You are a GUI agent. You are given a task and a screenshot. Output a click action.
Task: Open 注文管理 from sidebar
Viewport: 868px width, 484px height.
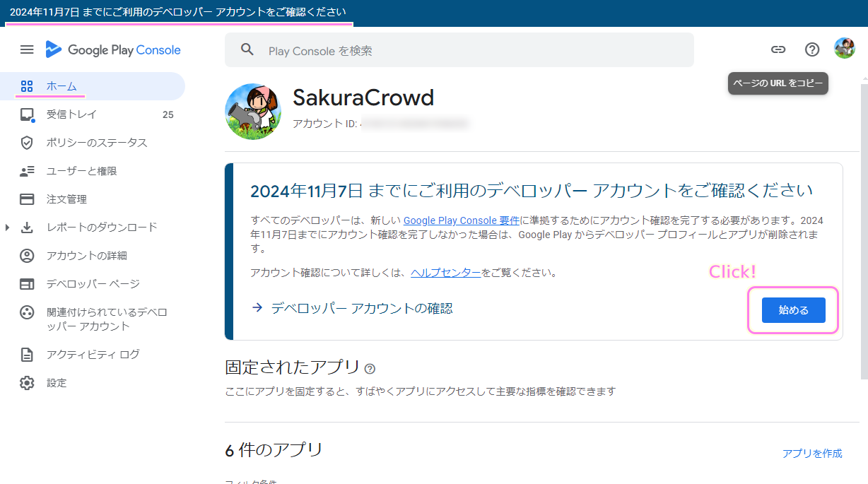pyautogui.click(x=66, y=199)
